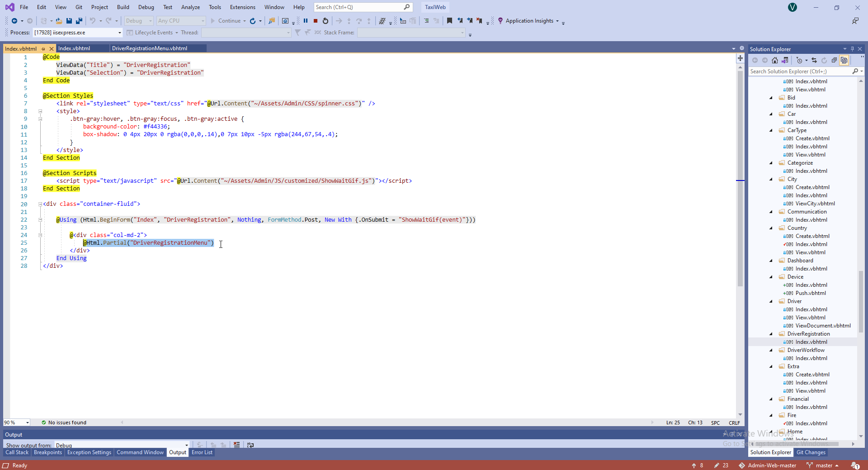Screen dimensions: 868x470
Task: Open the Analyze menu
Action: [190, 7]
